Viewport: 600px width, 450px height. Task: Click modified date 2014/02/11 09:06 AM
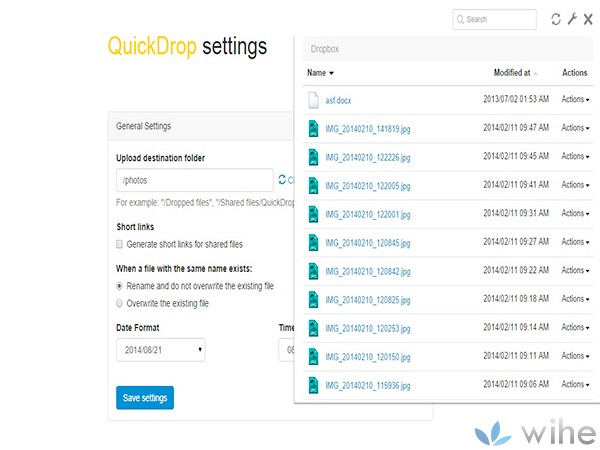point(516,384)
